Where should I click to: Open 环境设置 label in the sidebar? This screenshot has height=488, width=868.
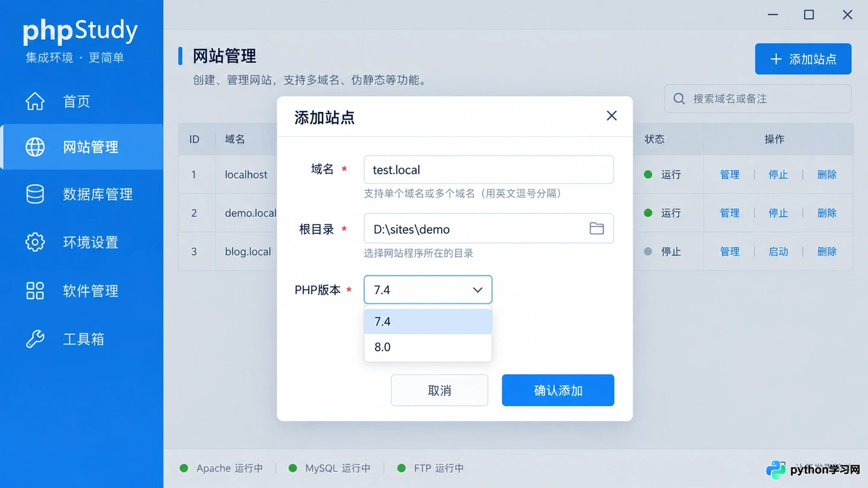point(91,242)
